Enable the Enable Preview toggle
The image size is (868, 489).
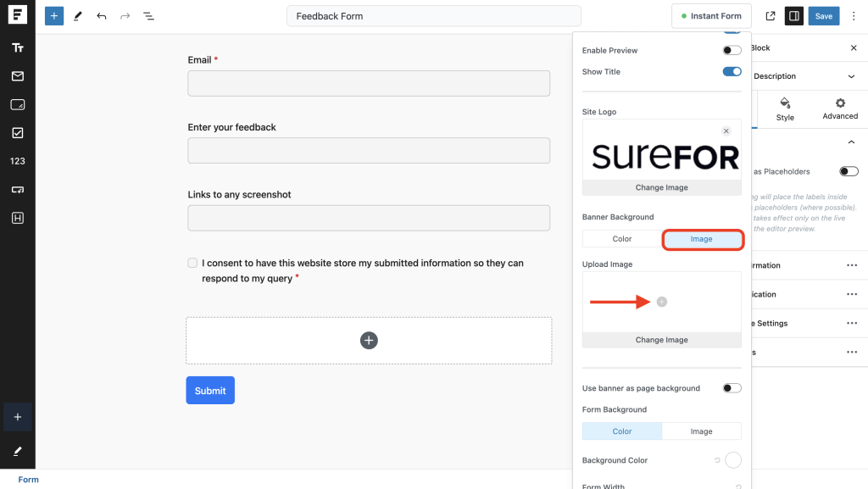coord(732,51)
